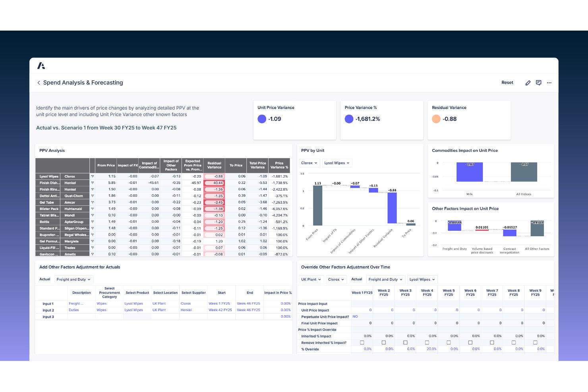Screen dimensions: 588x392
Task: Click filter icon in Ibuprofen Regal Wholes row
Action: coord(93,235)
